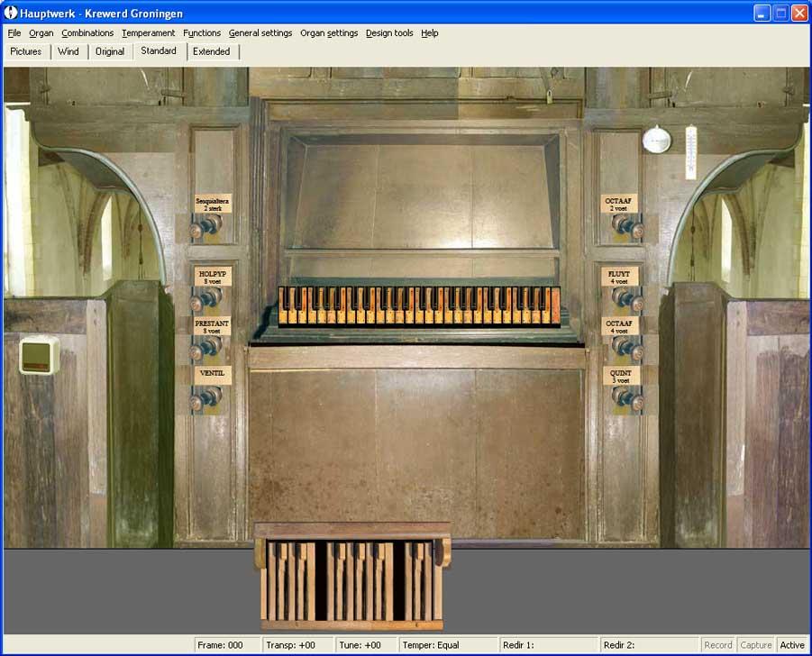
Task: Switch to the Pictures tab
Action: (26, 51)
